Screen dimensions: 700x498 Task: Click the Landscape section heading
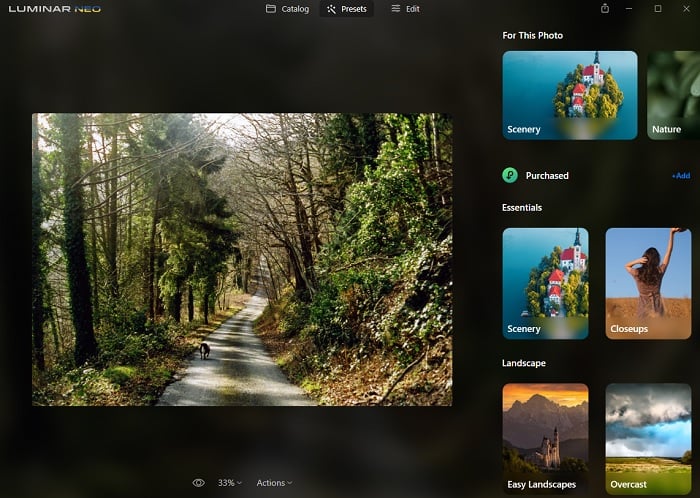[524, 363]
